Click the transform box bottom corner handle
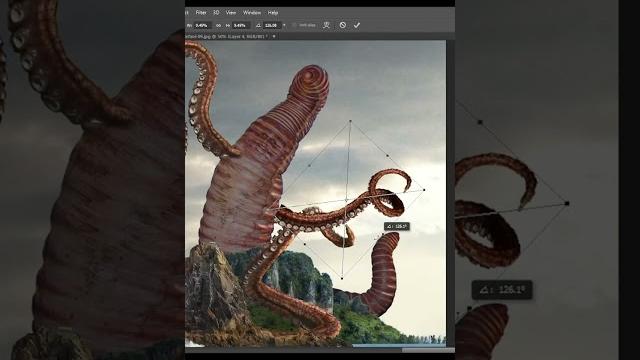The image size is (640, 360). click(342, 278)
